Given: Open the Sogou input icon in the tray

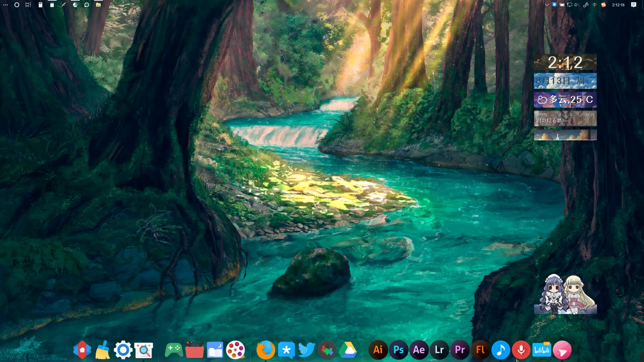Looking at the screenshot, I should pos(603,5).
